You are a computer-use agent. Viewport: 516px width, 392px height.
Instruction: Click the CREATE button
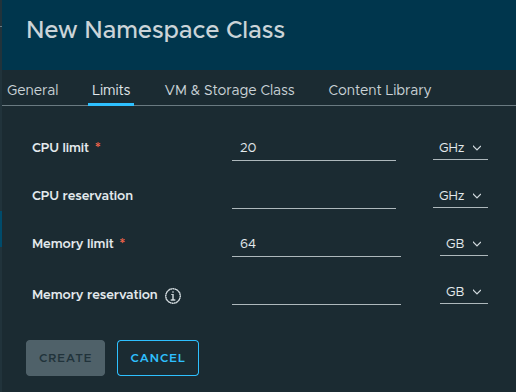[x=65, y=358]
